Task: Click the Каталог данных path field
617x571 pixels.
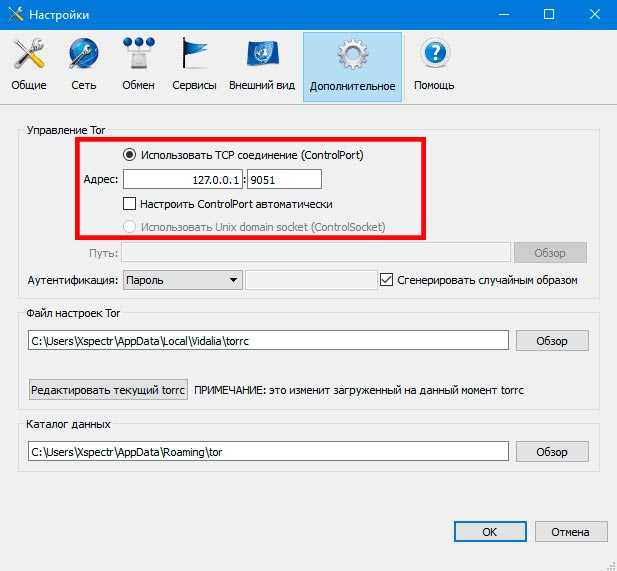Action: coord(268,451)
